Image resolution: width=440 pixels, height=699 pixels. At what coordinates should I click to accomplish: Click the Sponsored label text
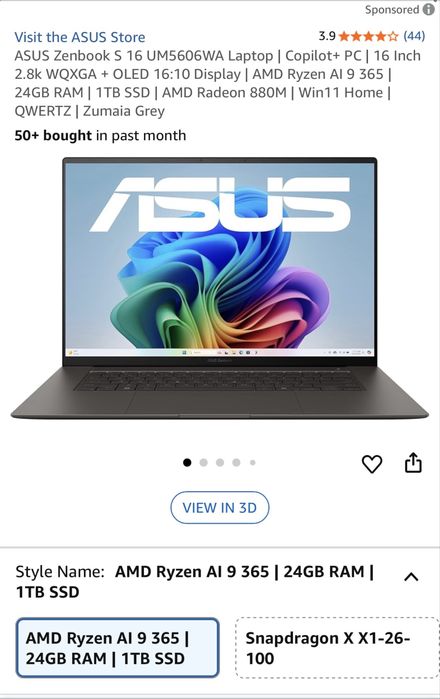point(392,9)
